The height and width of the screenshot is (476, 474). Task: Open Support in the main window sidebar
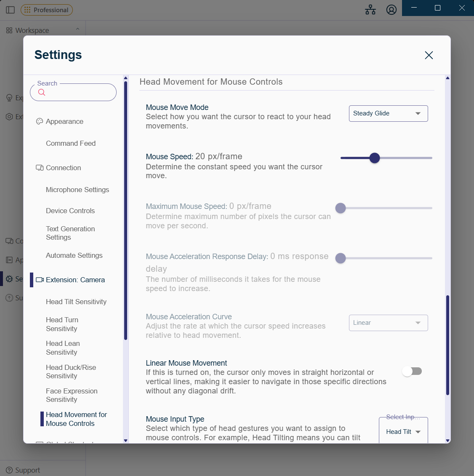[x=24, y=470]
